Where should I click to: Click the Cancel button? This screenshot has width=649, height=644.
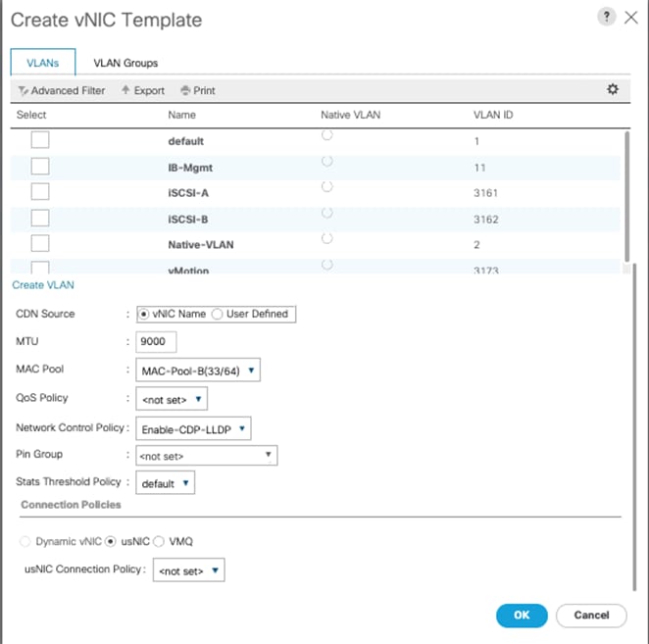pyautogui.click(x=591, y=615)
